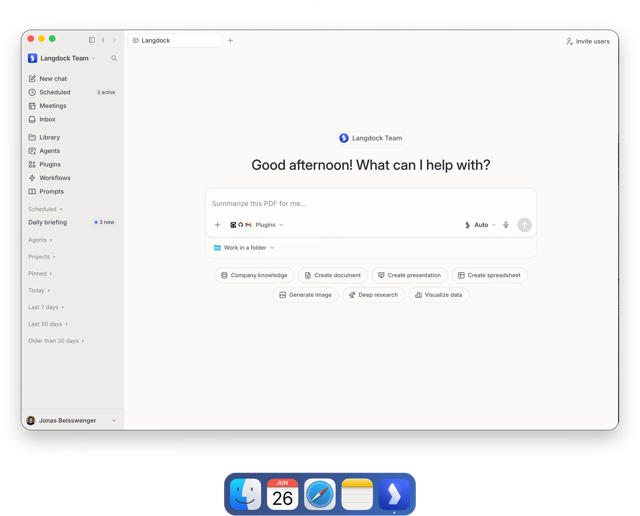Open the Langdock Team workspace dropdown
Viewport: 640px width, 516px height.
tap(62, 58)
